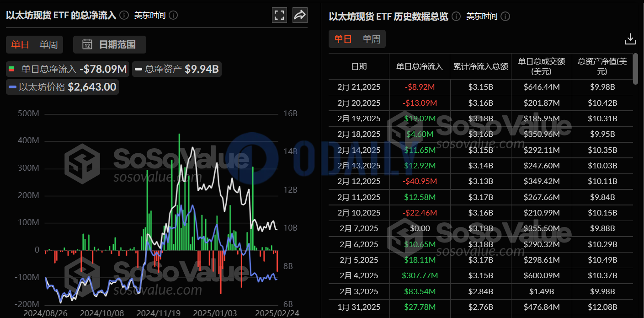Click the blue 以太坊价格 legend marker
This screenshot has height=318, width=644.
[x=12, y=87]
